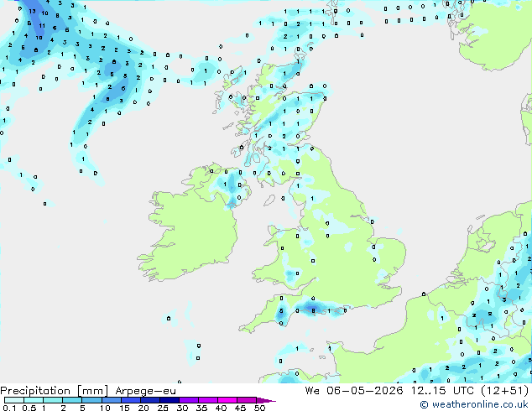Select the 0.1–0.5 mm palest legend swatch
Image resolution: width=532 pixels, height=411 pixels.
coord(14,400)
